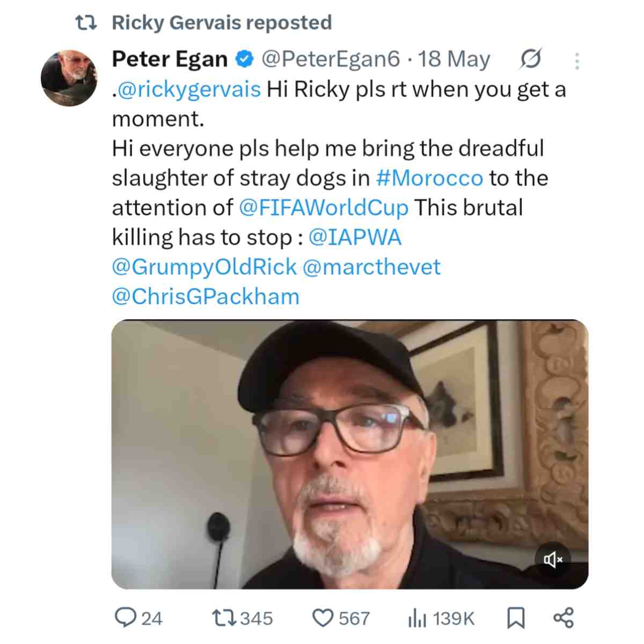Open Peter Egan's profile avatar

(x=69, y=78)
